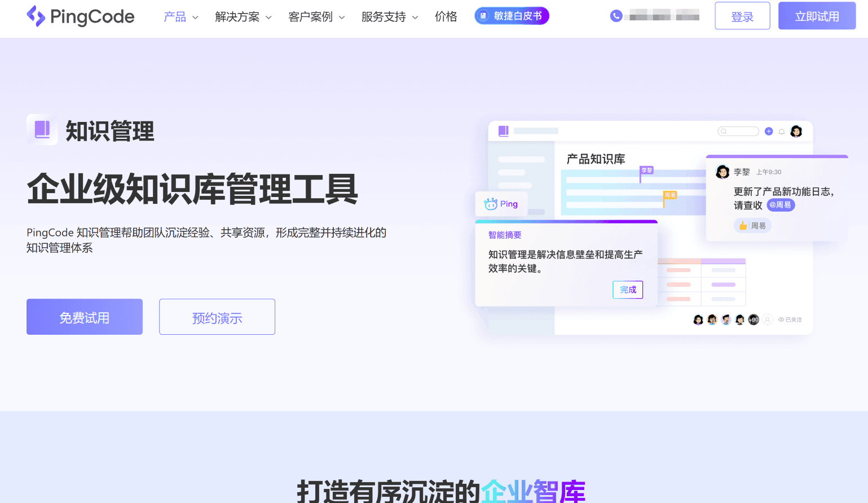Click the eye icon beside 已关注
This screenshot has width=868, height=503.
pos(781,320)
